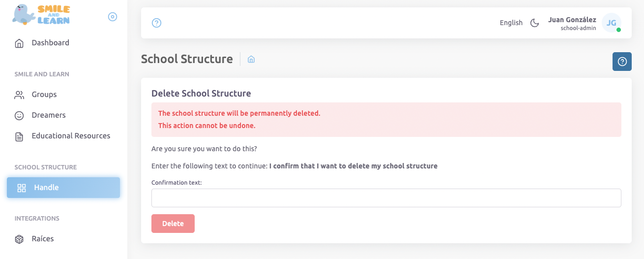Click the Educational Resources document icon
The image size is (644, 259).
(x=19, y=136)
